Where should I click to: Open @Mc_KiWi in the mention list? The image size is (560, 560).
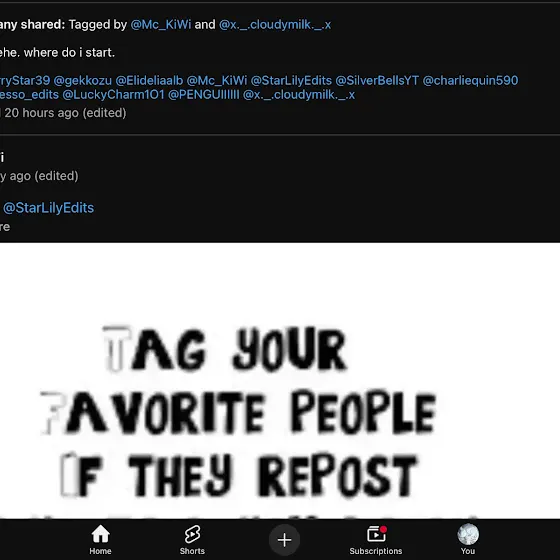click(x=217, y=80)
